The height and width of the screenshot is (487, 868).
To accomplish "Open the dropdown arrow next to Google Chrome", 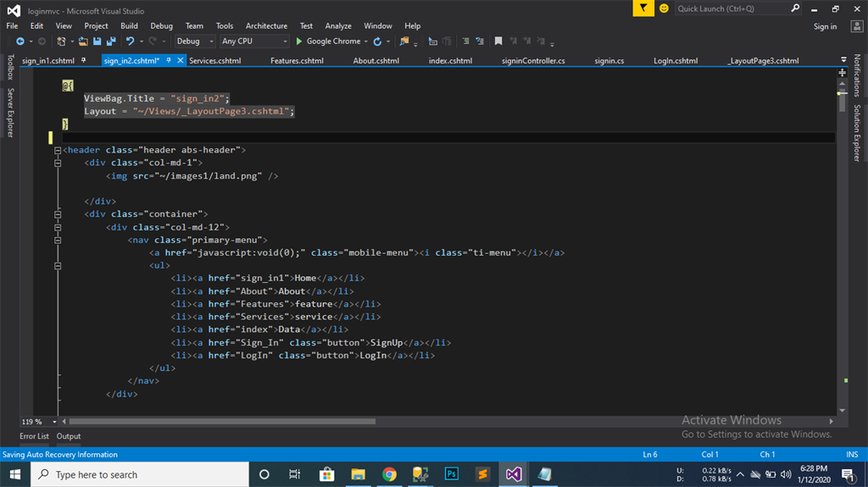I will [x=366, y=42].
